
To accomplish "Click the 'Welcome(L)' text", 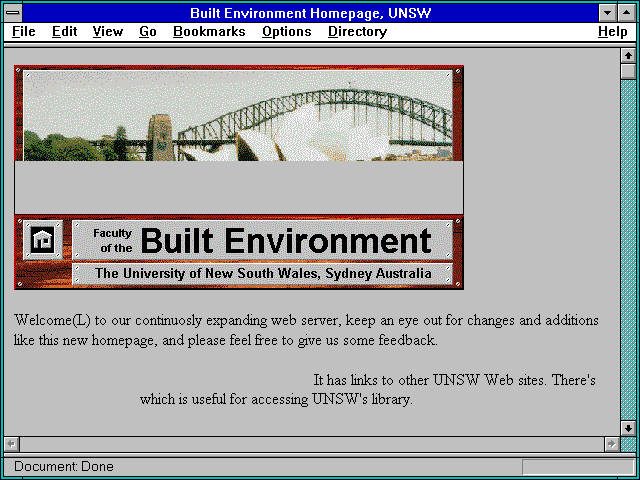I will (52, 320).
